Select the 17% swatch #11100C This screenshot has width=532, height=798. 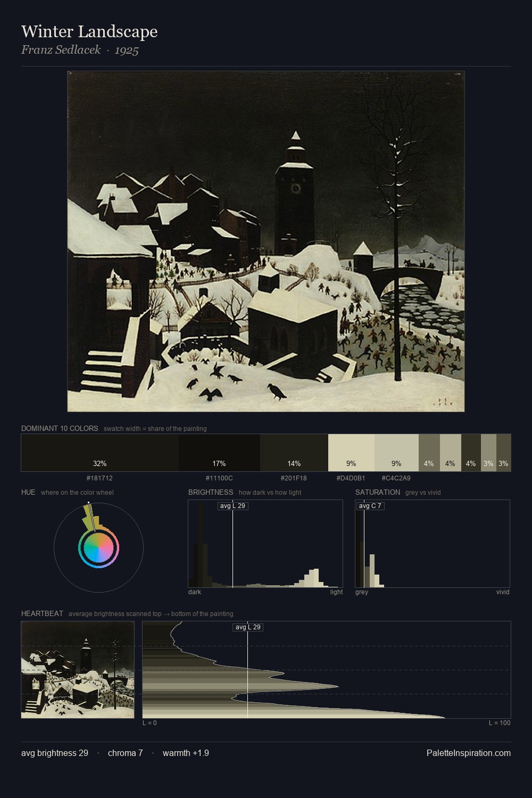[x=219, y=453]
